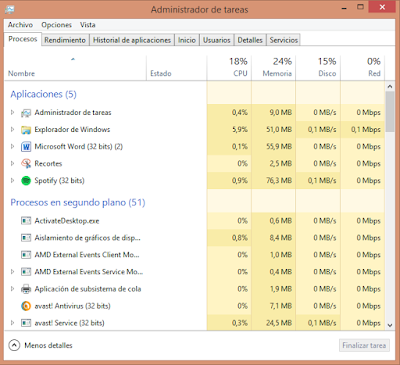Switch to the Inicio tab
This screenshot has width=400, height=365.
coord(187,40)
